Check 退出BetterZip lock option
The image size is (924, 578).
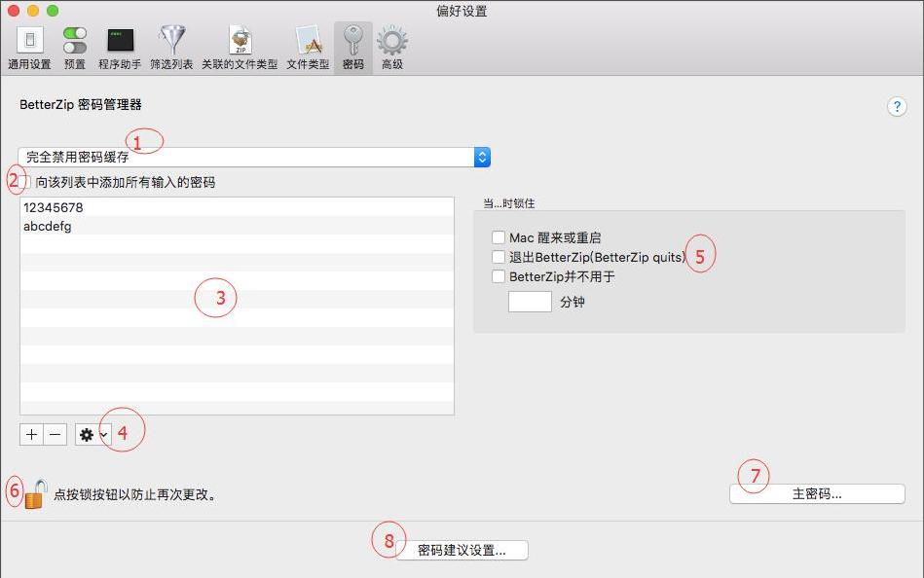click(x=500, y=256)
